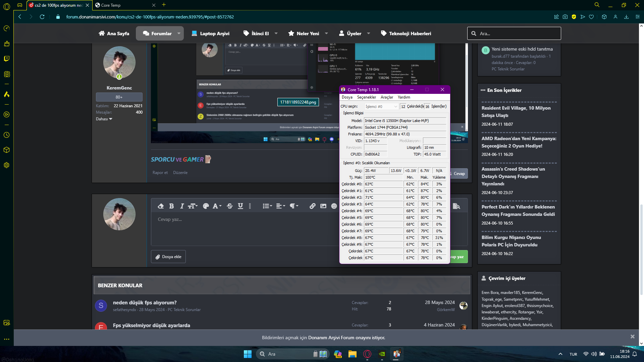Open 'neden düşük fps alıyorum?' thread
This screenshot has height=362, width=644.
click(145, 302)
